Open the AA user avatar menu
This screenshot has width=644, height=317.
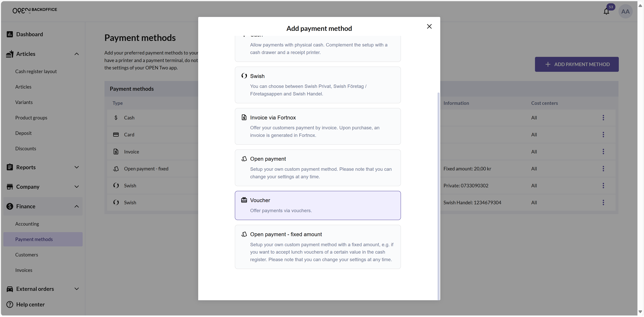(625, 11)
